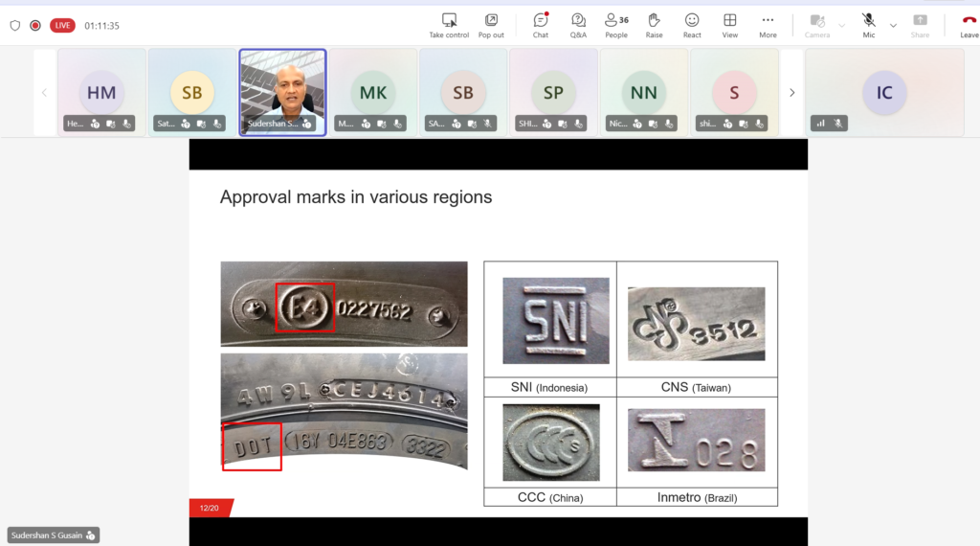Viewport: 980px width, 546px height.
Task: Click the signal strength icon on IC tile
Action: [x=820, y=124]
